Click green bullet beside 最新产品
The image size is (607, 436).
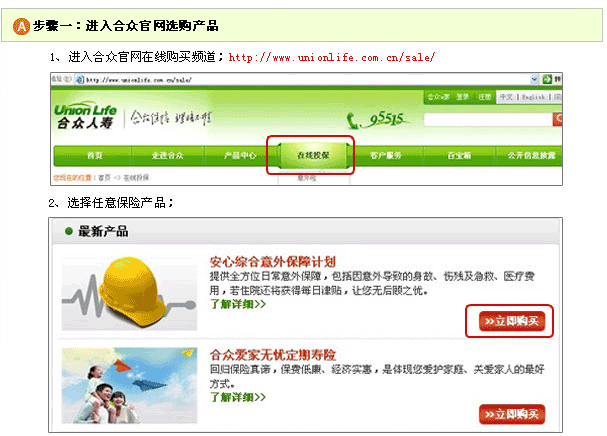tap(69, 231)
